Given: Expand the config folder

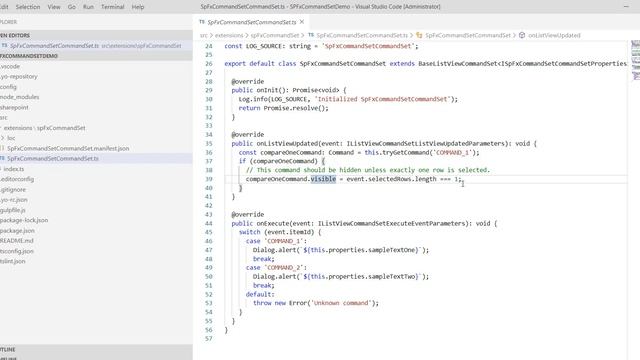Looking at the screenshot, I should pyautogui.click(x=8, y=87).
